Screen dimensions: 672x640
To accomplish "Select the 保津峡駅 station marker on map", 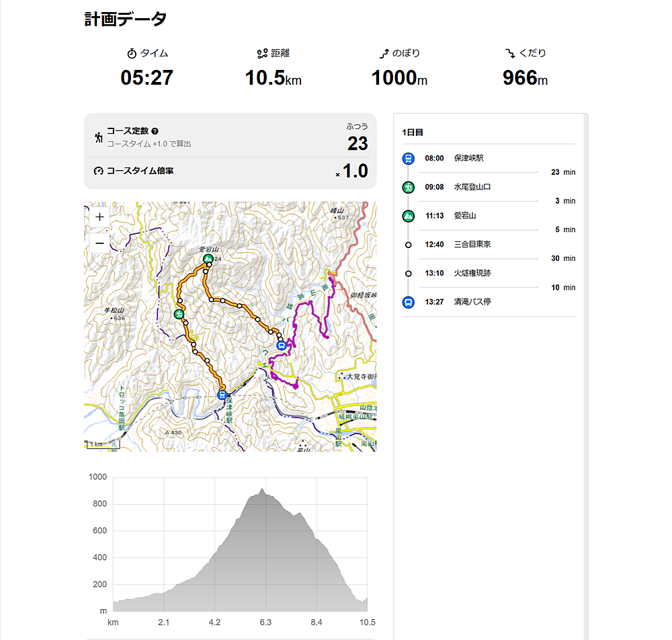I will coord(222,395).
